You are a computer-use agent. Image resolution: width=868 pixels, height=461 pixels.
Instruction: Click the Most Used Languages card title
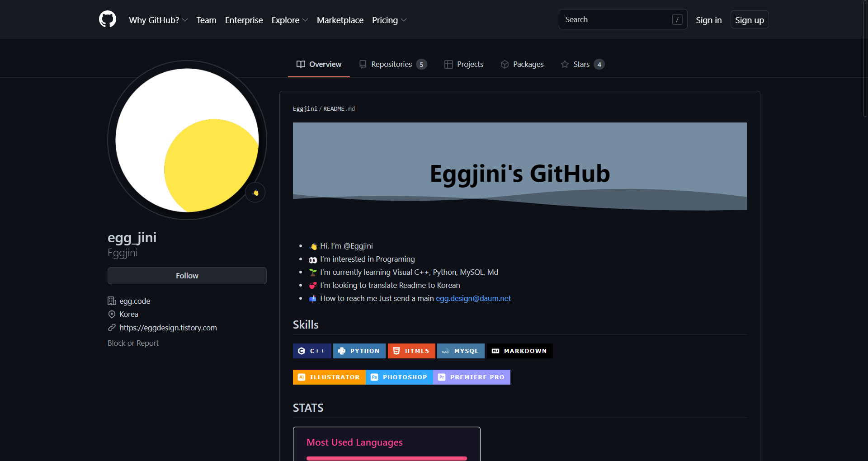click(x=354, y=442)
